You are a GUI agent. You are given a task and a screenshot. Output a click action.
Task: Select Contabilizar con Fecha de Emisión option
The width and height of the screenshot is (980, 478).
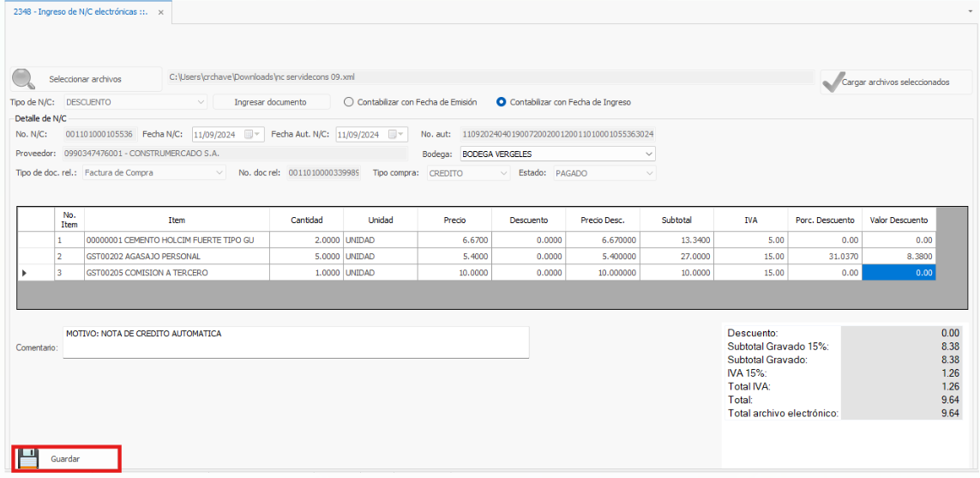[348, 102]
